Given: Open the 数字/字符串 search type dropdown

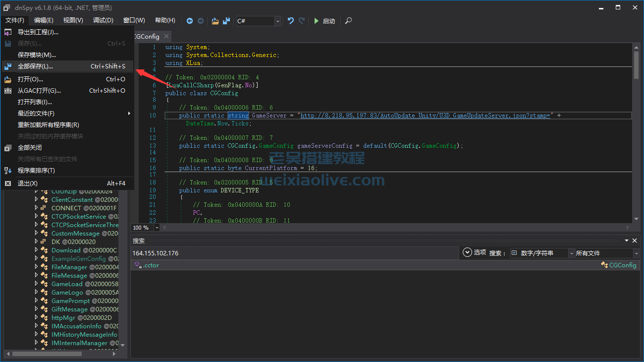Looking at the screenshot, I should tap(571, 253).
